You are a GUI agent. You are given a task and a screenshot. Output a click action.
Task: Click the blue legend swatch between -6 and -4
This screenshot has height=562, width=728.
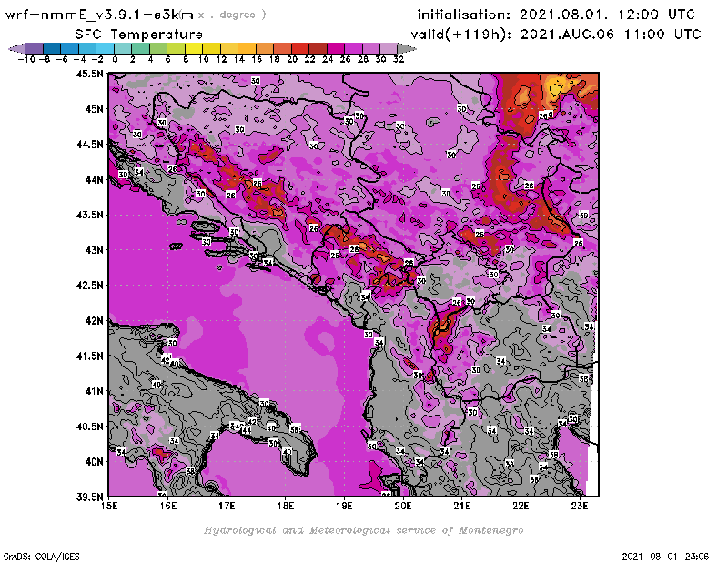pos(70,49)
